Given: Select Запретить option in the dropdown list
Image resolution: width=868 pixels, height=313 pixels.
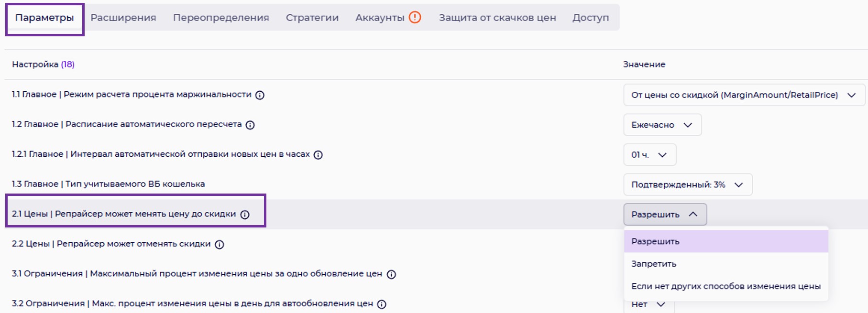Looking at the screenshot, I should click(x=654, y=264).
